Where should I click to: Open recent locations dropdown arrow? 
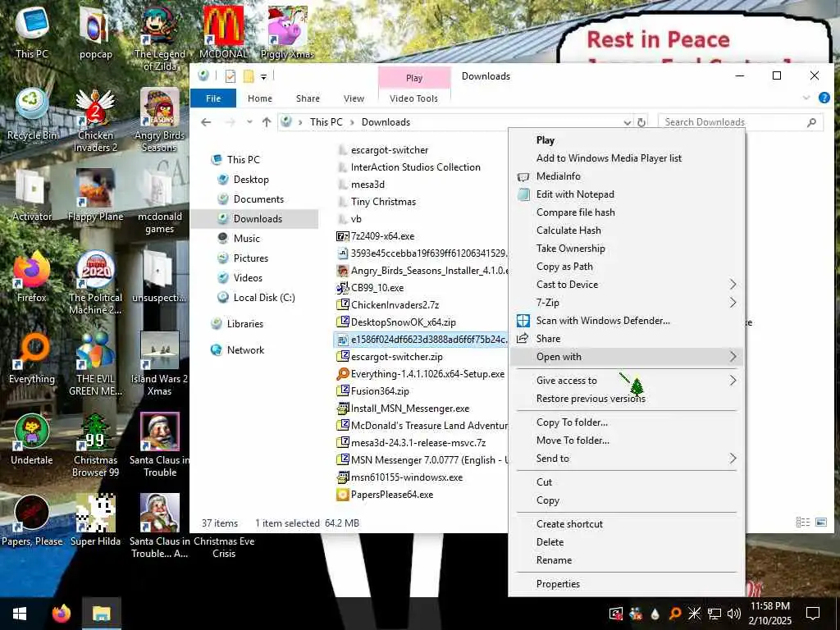click(x=249, y=122)
